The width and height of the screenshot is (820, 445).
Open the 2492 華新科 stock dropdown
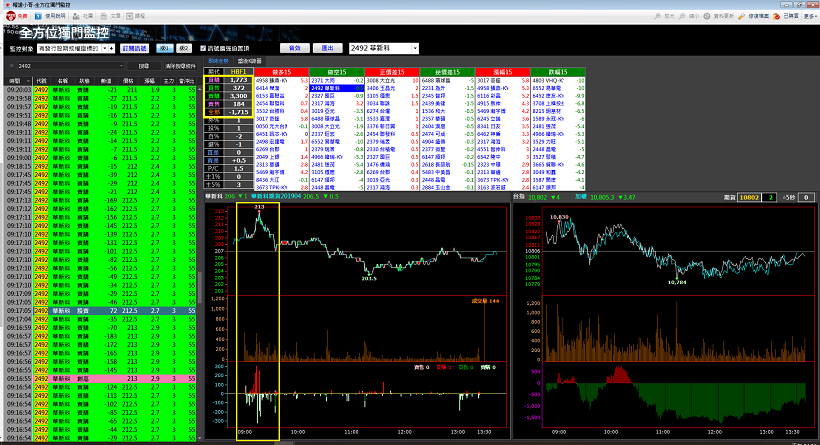click(x=415, y=49)
